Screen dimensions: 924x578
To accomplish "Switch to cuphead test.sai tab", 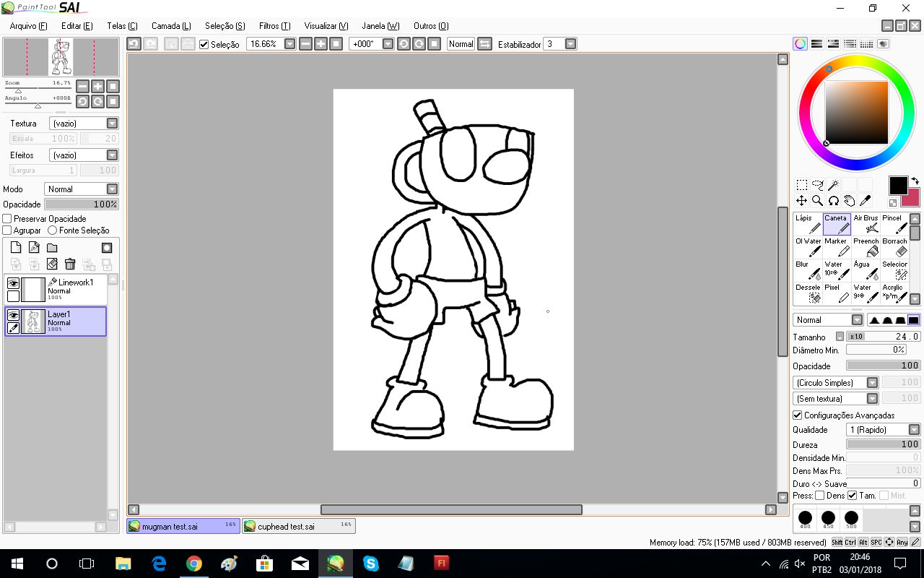I will click(298, 527).
